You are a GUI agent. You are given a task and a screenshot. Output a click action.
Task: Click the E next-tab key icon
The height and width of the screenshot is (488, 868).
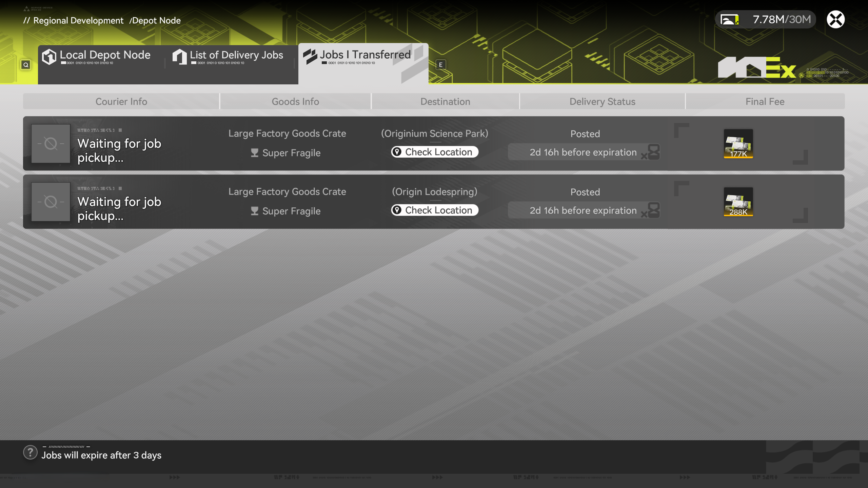(440, 65)
